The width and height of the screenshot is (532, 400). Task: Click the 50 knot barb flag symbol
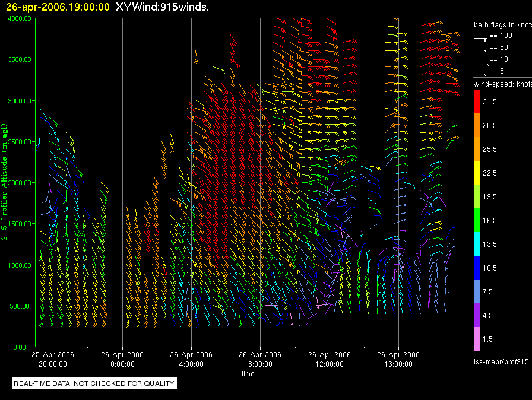click(480, 48)
